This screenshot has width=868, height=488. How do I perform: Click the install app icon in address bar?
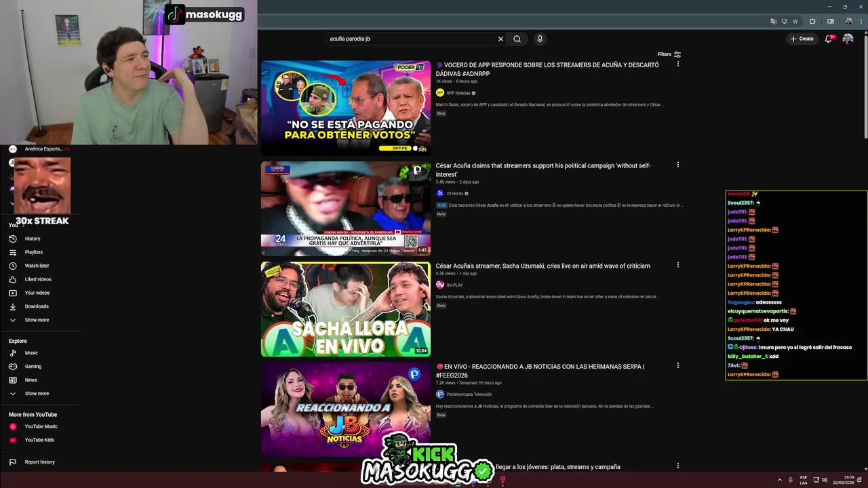coord(785,21)
